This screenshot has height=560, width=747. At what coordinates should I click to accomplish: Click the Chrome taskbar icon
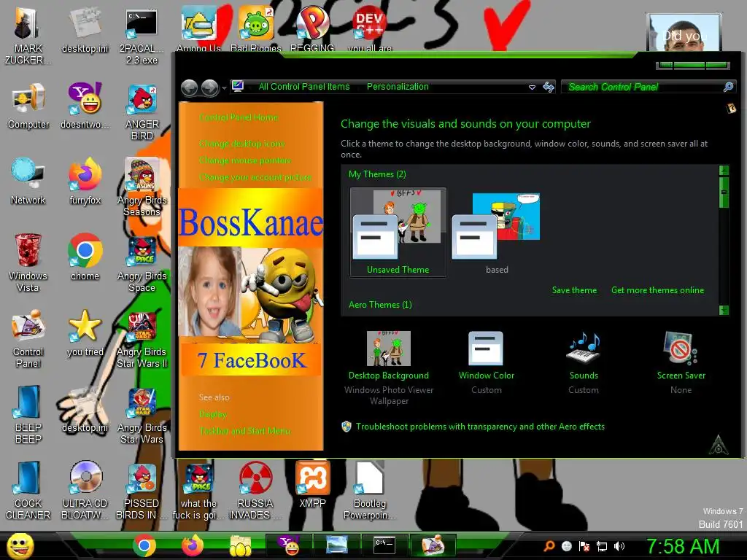pos(144,545)
